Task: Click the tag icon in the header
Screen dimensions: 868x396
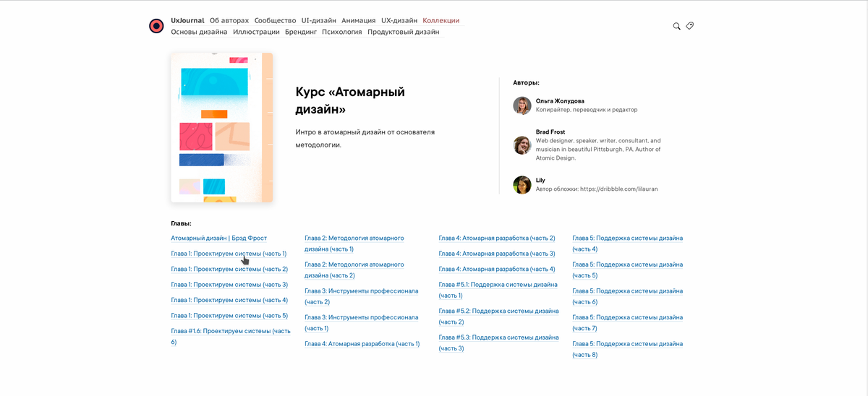Action: click(x=690, y=26)
